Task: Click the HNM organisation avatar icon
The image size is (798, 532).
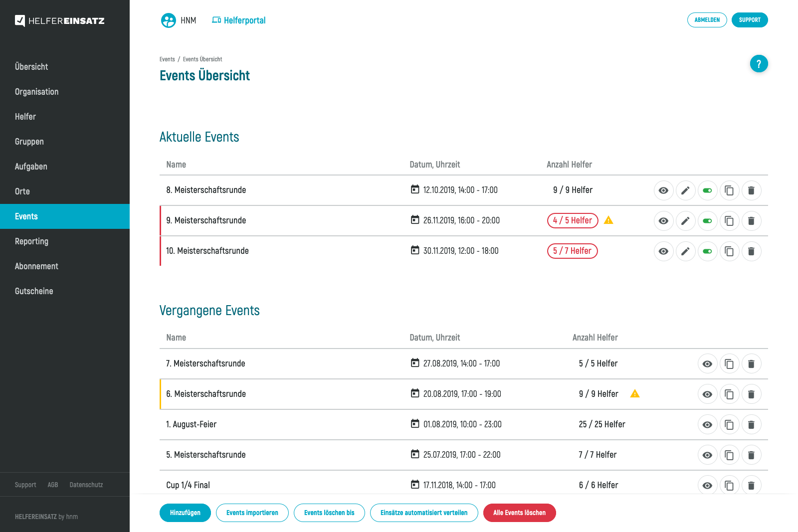Action: (x=169, y=20)
